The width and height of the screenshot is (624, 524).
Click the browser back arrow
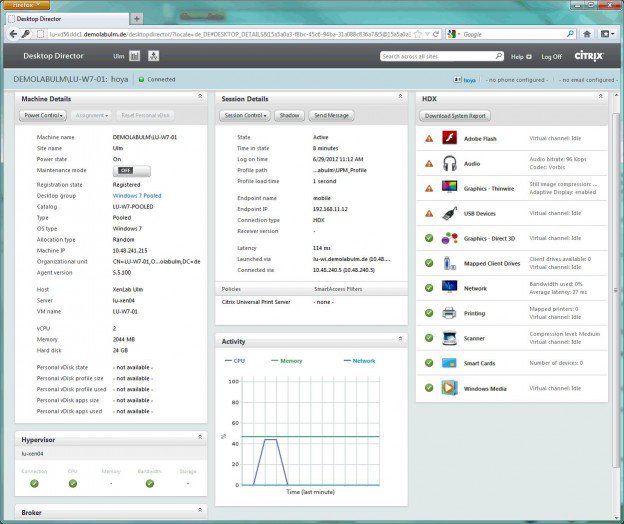click(13, 34)
